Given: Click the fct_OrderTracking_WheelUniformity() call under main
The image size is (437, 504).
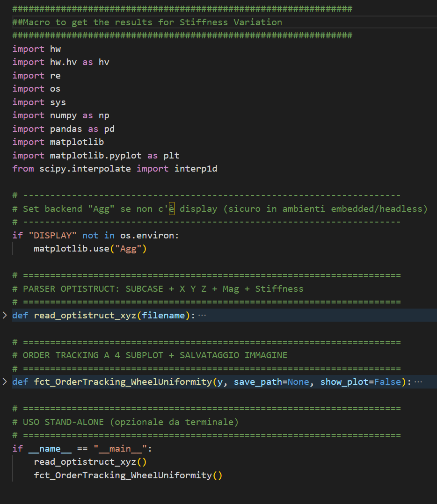Looking at the screenshot, I should 128,475.
